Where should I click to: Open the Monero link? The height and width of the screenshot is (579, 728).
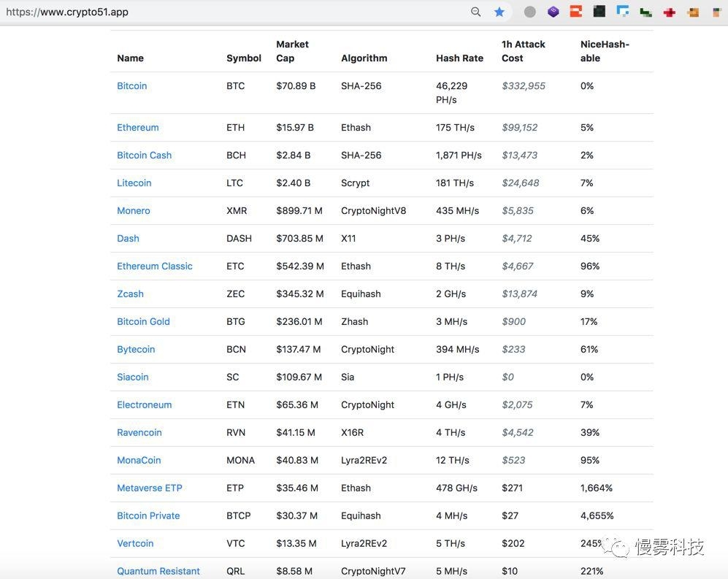tap(134, 211)
